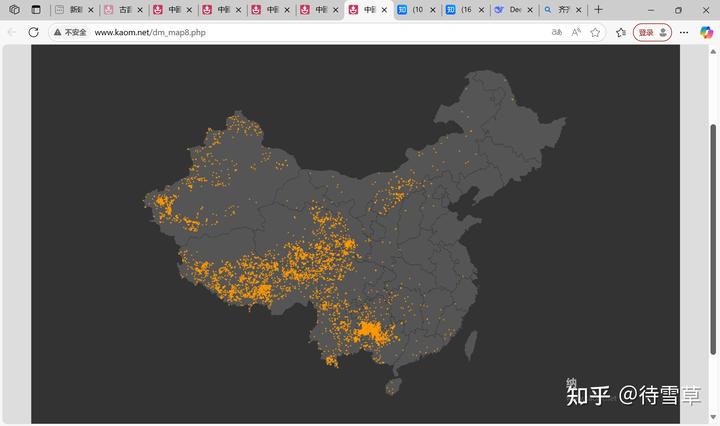Click the page vertical scrollbar thumb
The height and width of the screenshot is (426, 720).
713,239
